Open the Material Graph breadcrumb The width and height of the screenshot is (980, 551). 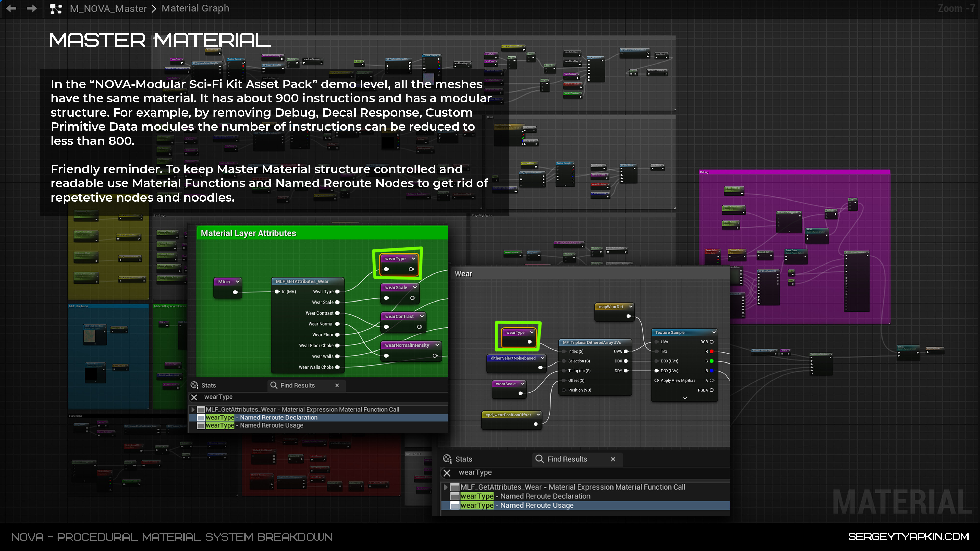tap(195, 8)
